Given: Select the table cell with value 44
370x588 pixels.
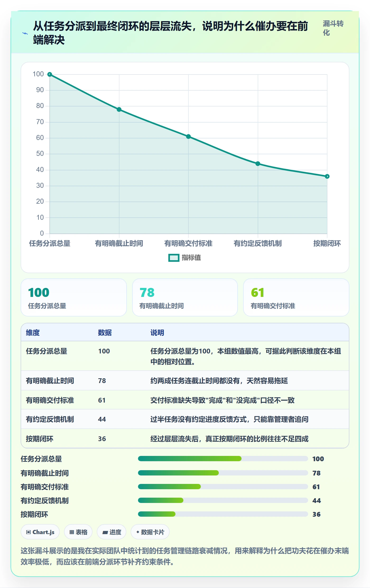Looking at the screenshot, I should point(102,419).
